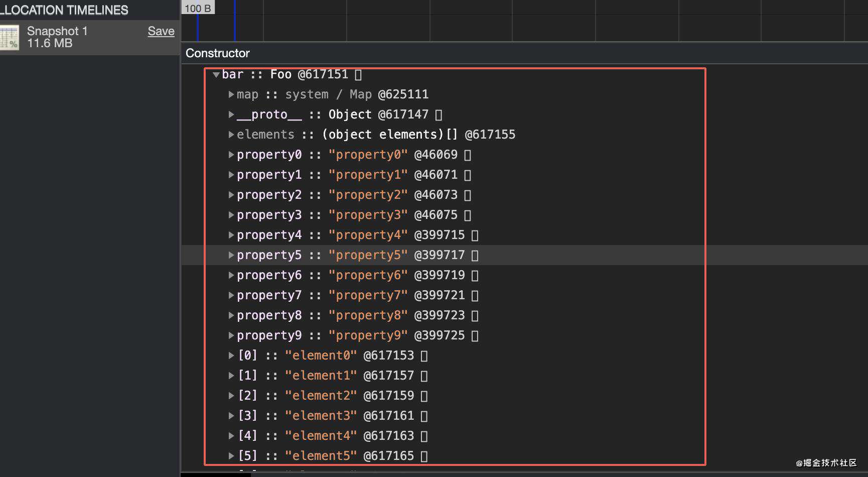Click the reveal icon after @399717
Screen dimensions: 868x477
click(475, 256)
